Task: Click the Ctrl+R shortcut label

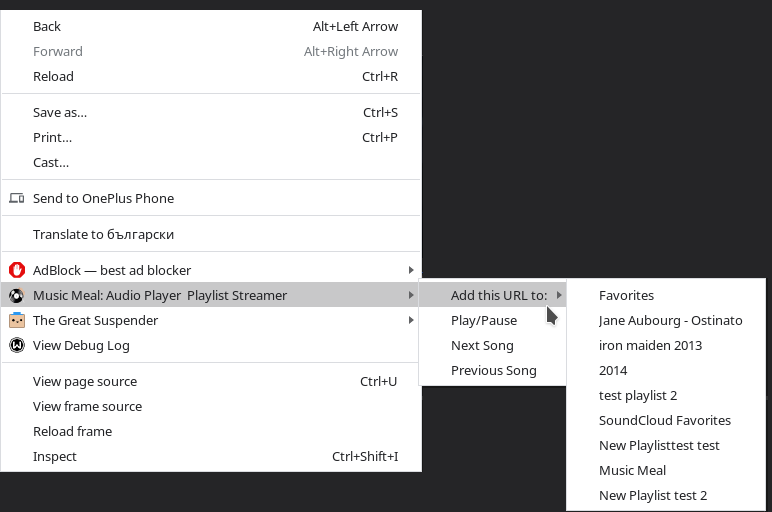Action: pyautogui.click(x=380, y=76)
